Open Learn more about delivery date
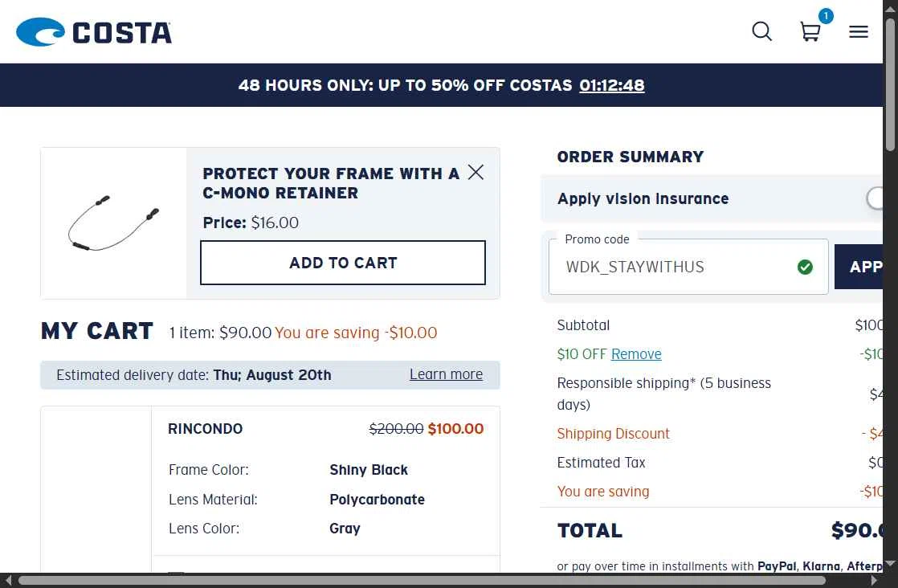 coord(446,374)
